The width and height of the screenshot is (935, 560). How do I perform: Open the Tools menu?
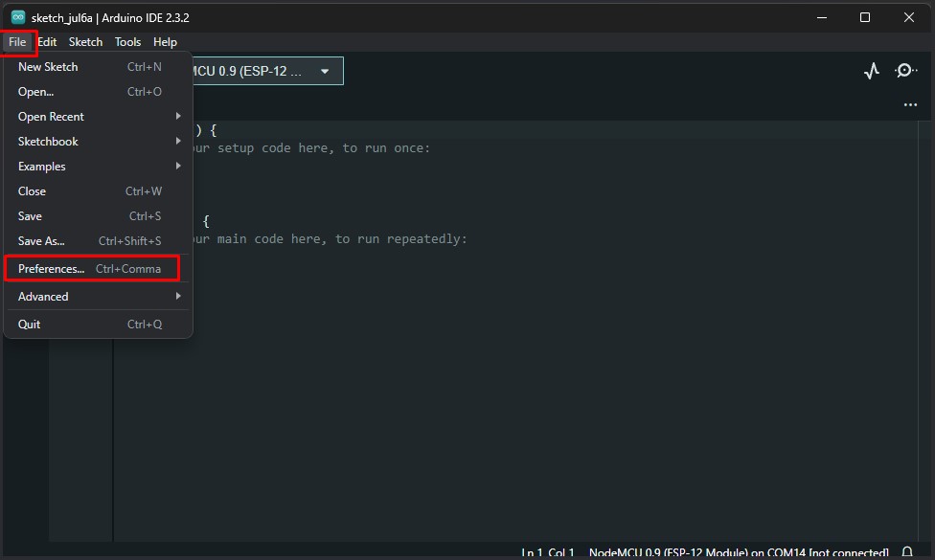coord(127,41)
